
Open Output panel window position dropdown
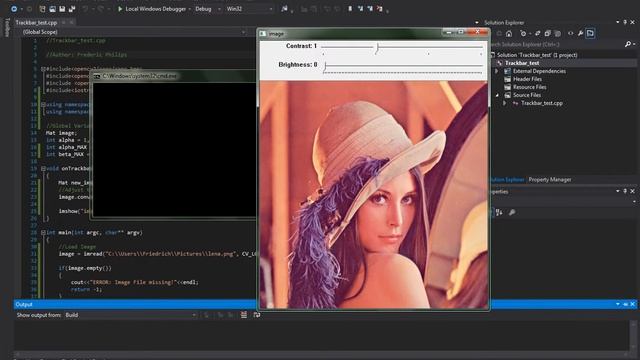[x=618, y=304]
